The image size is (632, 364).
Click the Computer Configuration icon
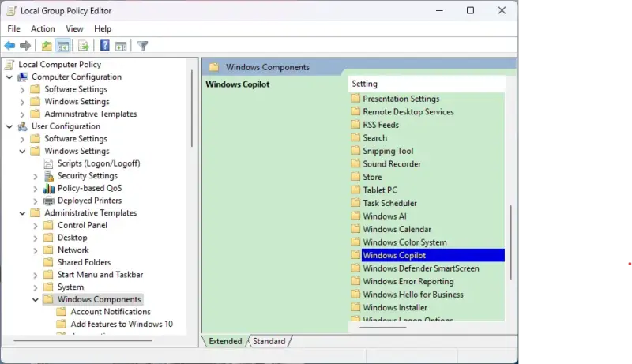pyautogui.click(x=23, y=77)
